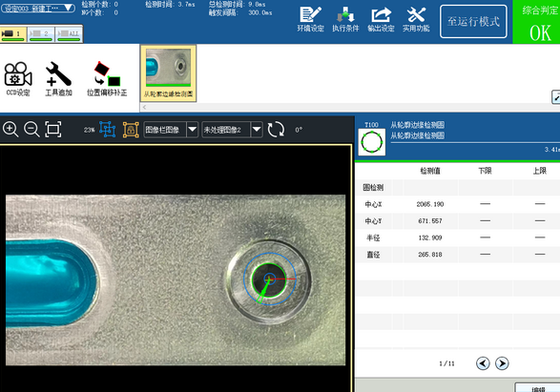Zoom in on the image
Viewport: 560px width, 392px height.
tap(10, 130)
